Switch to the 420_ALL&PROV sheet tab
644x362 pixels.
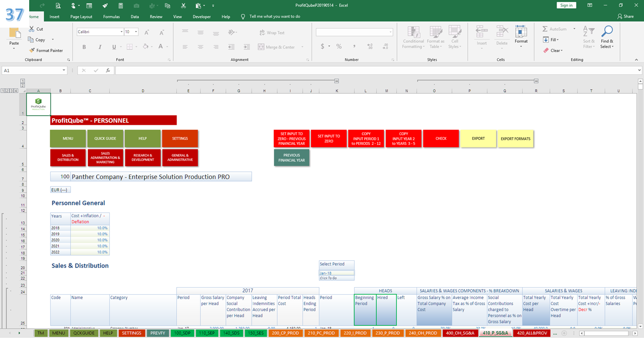[532, 333]
